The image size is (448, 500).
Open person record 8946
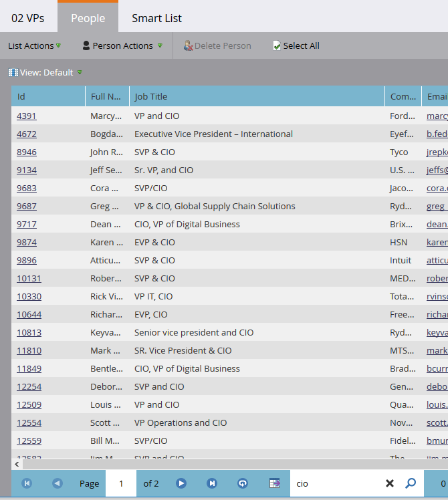[27, 152]
